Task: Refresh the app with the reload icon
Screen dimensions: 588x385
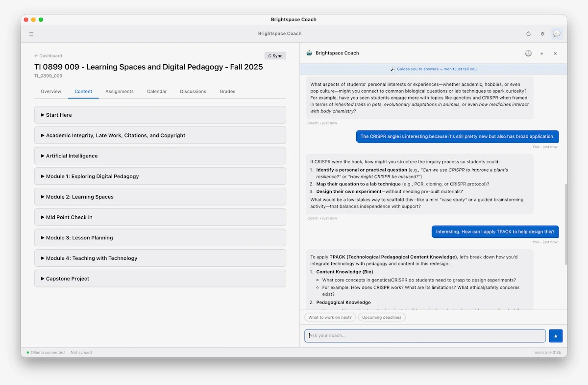Action: point(528,34)
